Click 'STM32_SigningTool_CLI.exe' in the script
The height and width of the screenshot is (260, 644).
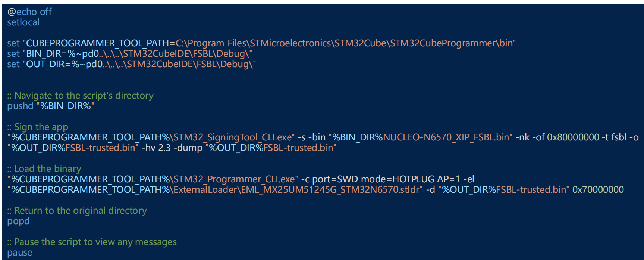tap(234, 137)
